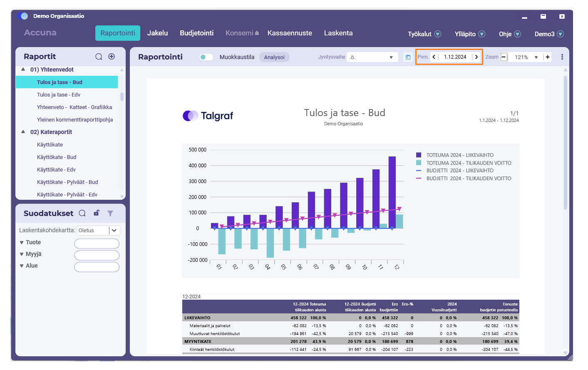Zoom in with the plus icon
The height and width of the screenshot is (370, 588).
pyautogui.click(x=548, y=57)
